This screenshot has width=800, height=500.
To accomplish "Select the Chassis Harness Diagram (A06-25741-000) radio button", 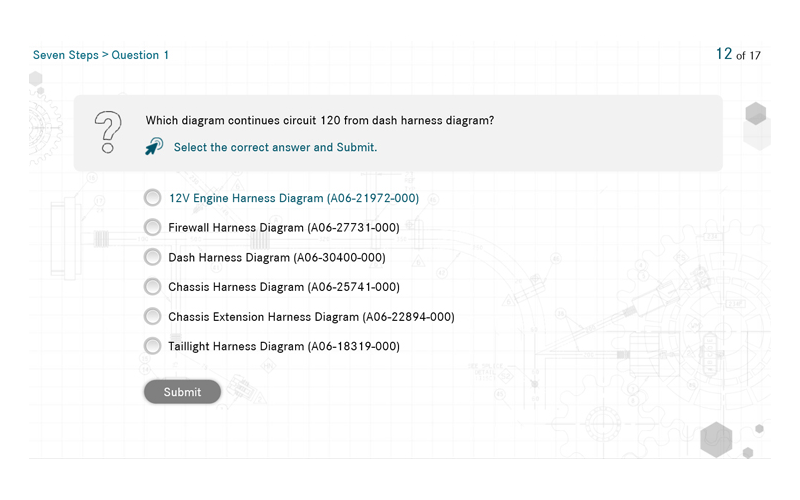I will [x=152, y=287].
